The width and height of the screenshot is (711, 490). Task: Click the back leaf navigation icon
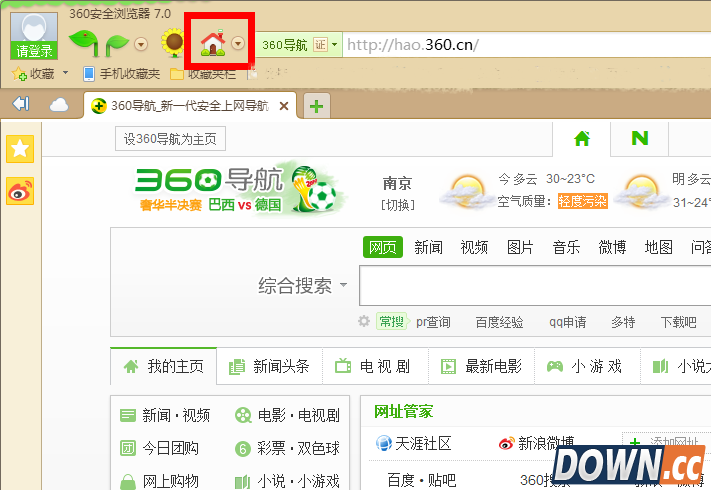[83, 43]
